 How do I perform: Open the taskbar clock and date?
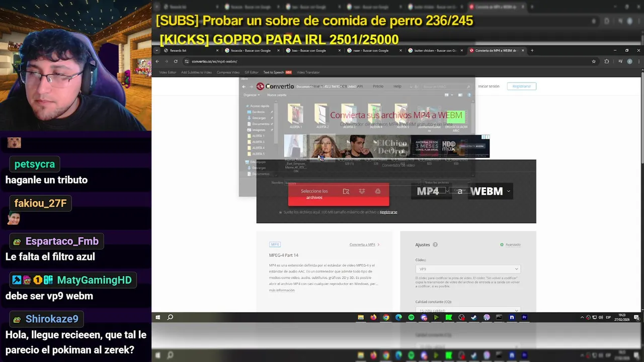[x=622, y=317]
